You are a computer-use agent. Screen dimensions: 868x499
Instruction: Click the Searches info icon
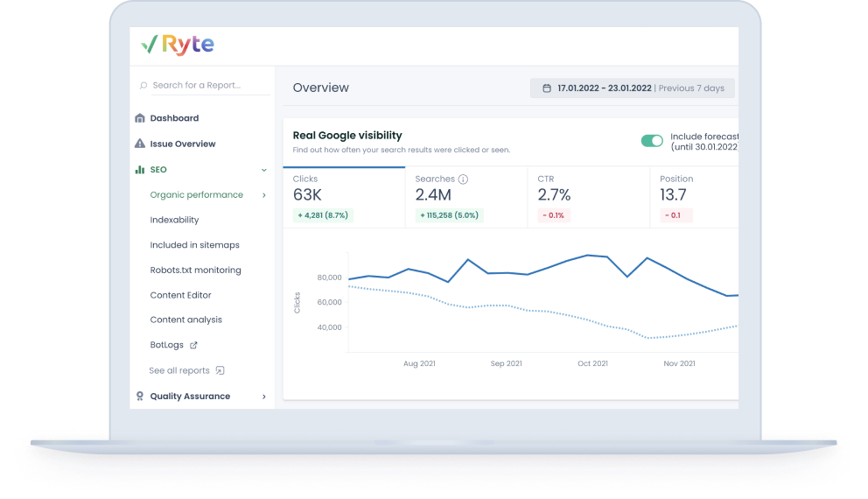[x=463, y=179]
